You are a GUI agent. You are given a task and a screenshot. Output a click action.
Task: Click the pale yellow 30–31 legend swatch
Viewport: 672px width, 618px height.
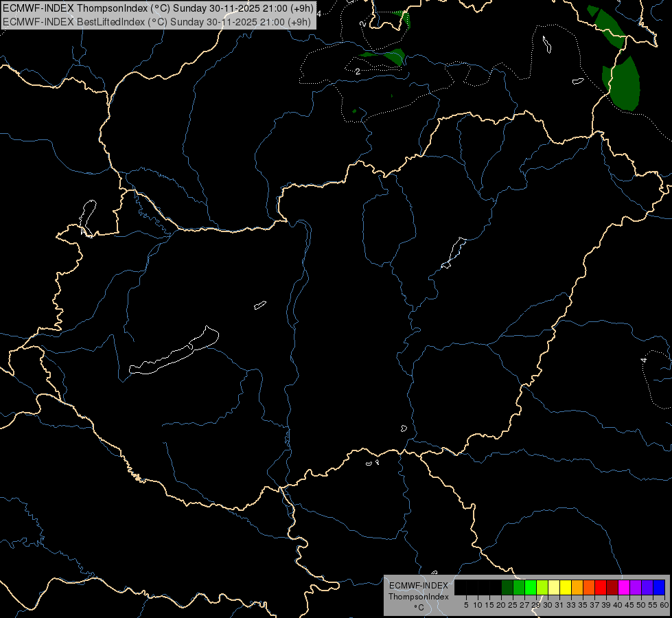[x=554, y=587]
